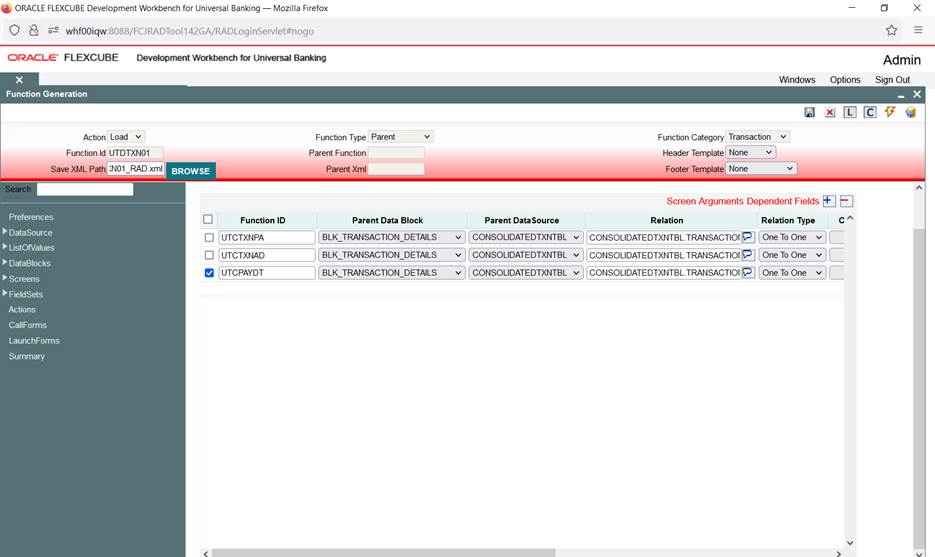Click the Screen Arguments link
The width and height of the screenshot is (935, 557).
pos(705,201)
